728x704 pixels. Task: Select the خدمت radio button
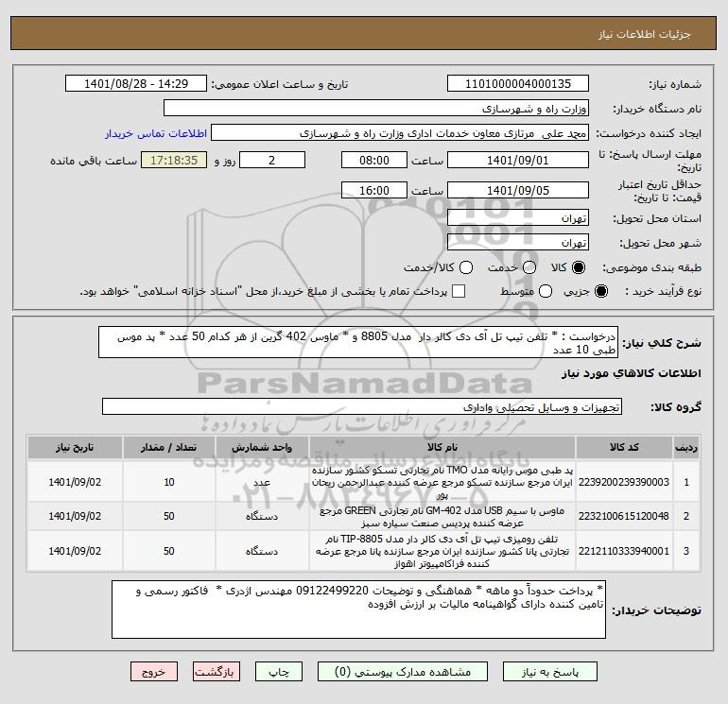(529, 267)
